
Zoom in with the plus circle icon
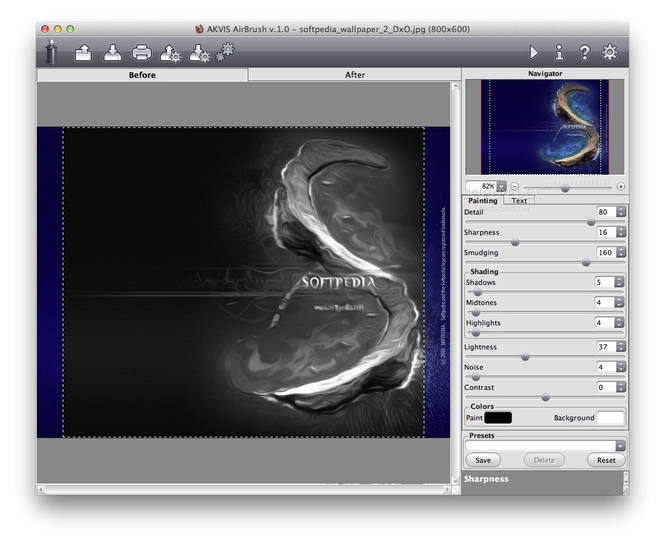coord(620,186)
